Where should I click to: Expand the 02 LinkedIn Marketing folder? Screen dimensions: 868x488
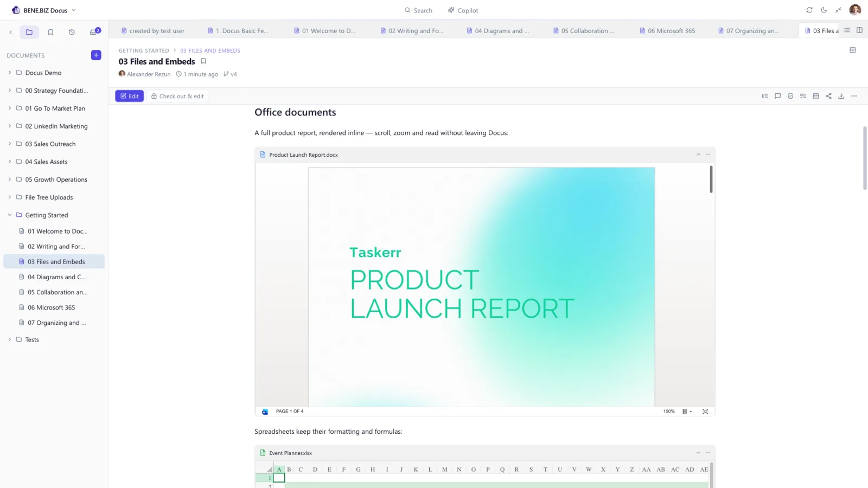[x=10, y=126]
